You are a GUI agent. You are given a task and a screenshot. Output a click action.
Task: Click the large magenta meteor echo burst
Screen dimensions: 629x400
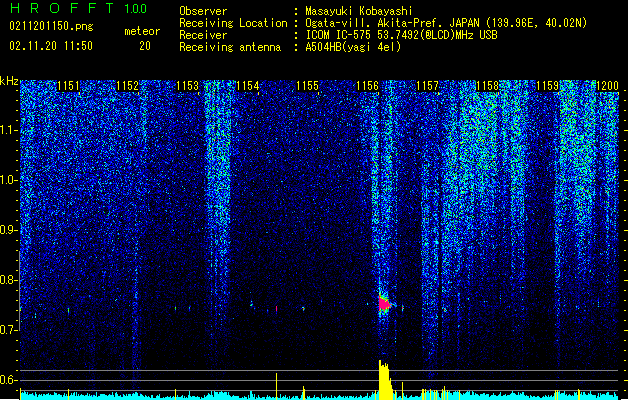click(384, 303)
